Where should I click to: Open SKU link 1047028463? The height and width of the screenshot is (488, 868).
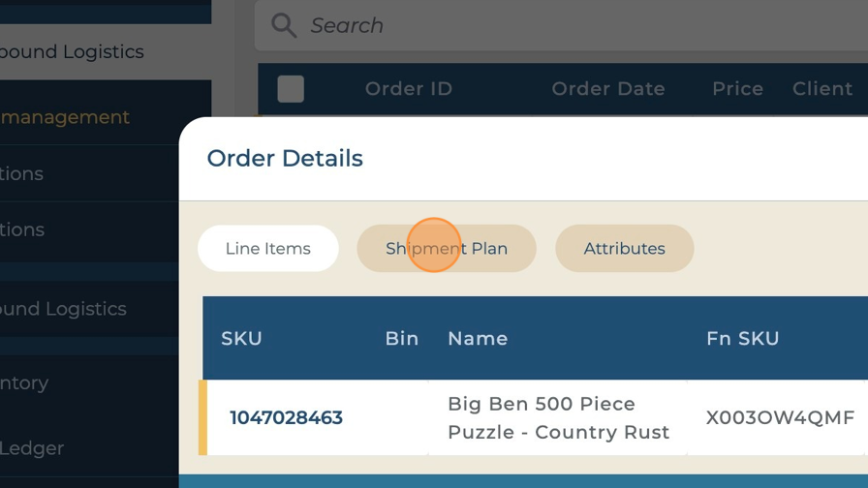click(286, 418)
